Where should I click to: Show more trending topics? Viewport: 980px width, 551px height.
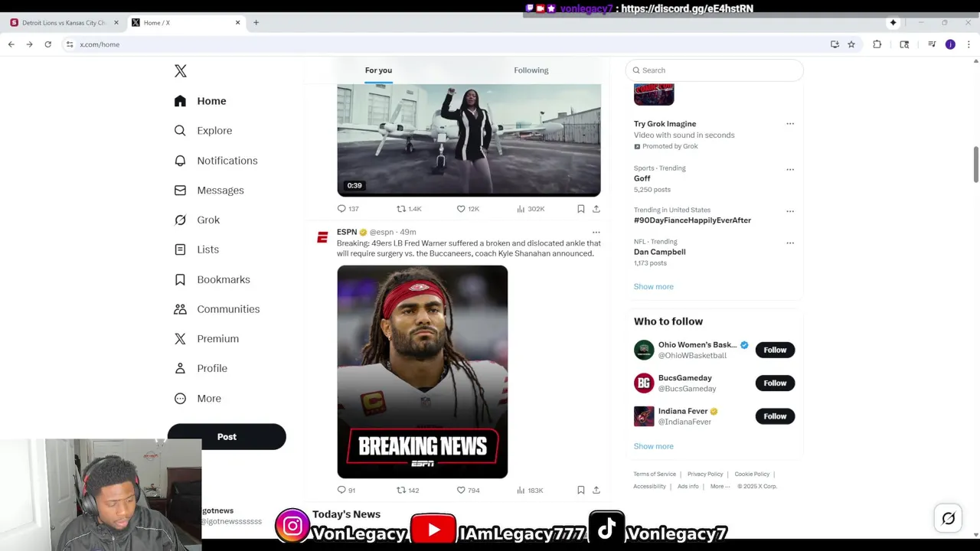[x=653, y=287]
